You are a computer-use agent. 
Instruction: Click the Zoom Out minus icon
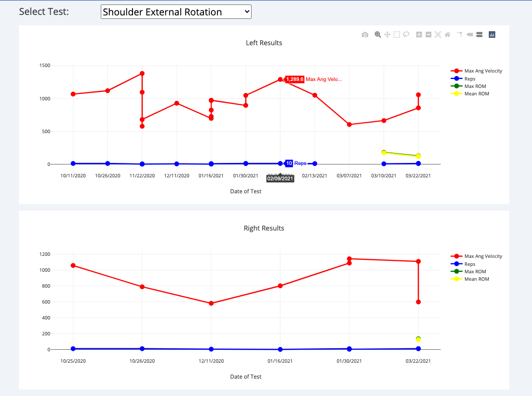pyautogui.click(x=428, y=35)
